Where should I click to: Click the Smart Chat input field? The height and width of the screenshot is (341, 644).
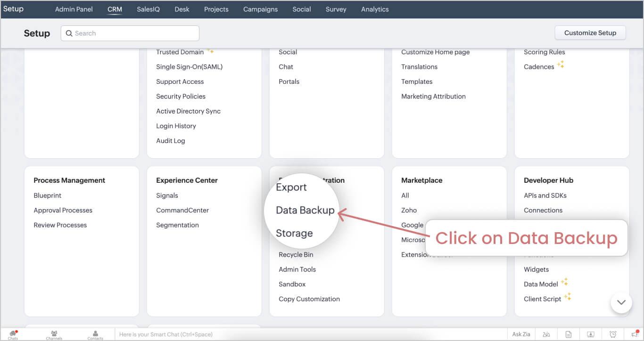point(189,334)
